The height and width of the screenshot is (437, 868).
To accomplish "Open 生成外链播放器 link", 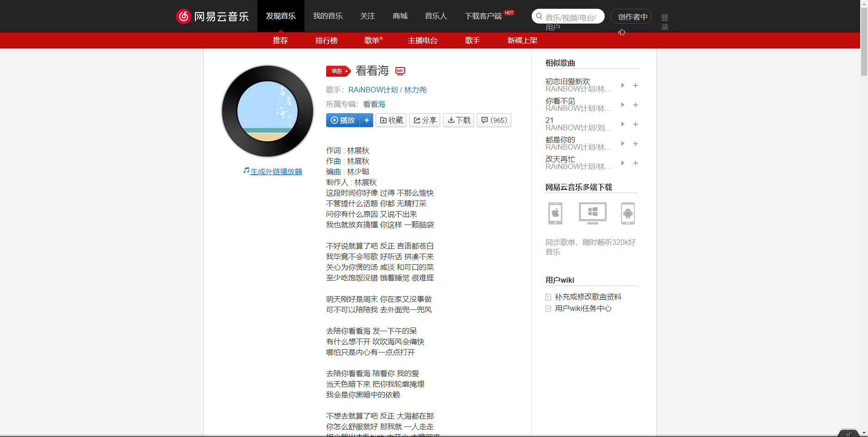I will pyautogui.click(x=276, y=171).
